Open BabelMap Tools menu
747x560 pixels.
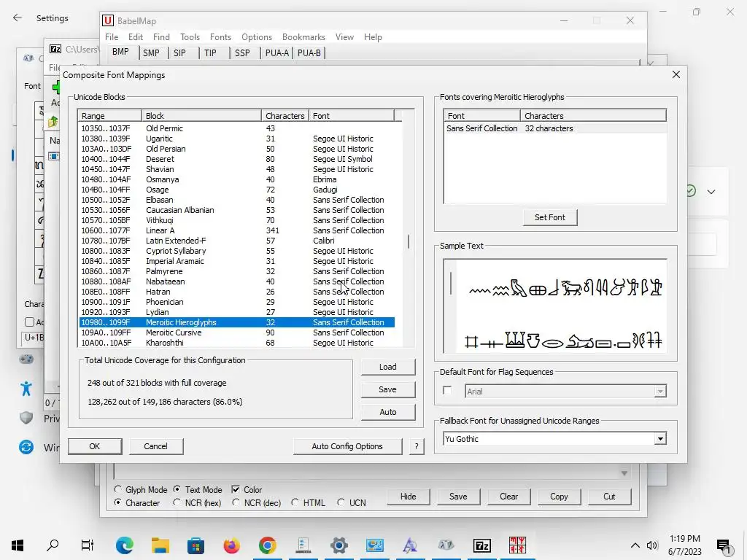[x=190, y=36]
